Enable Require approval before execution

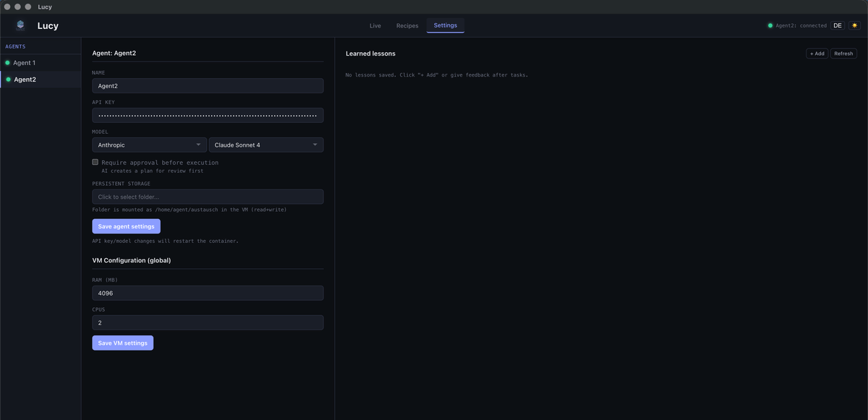point(95,161)
